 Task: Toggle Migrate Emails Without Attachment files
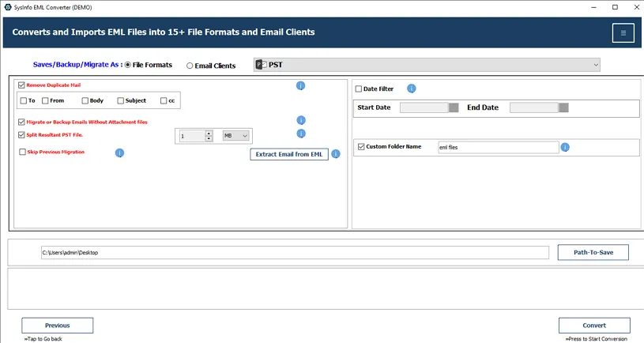21,122
